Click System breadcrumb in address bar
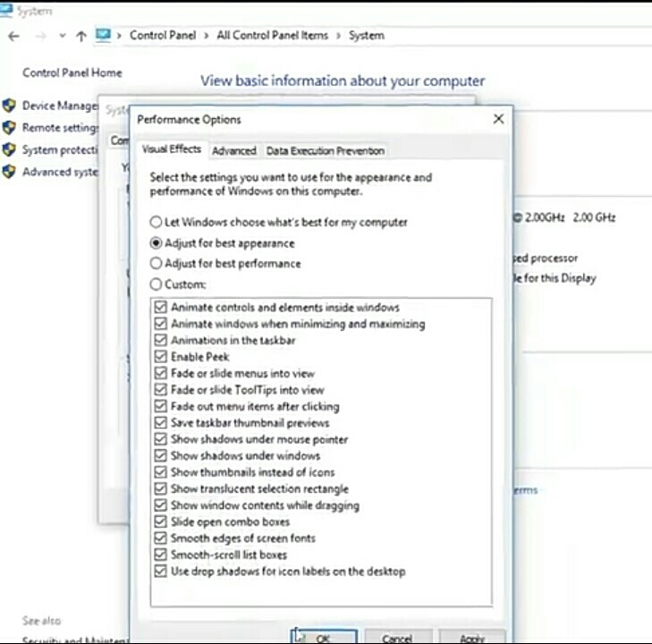This screenshot has height=644, width=652. tap(367, 36)
